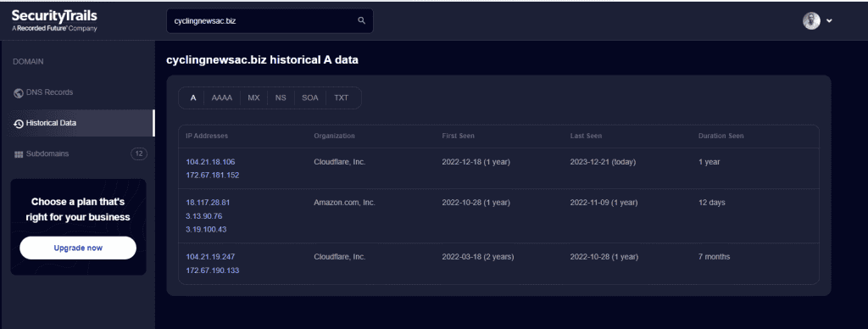Open IP address 104.21.18.106

pos(210,162)
